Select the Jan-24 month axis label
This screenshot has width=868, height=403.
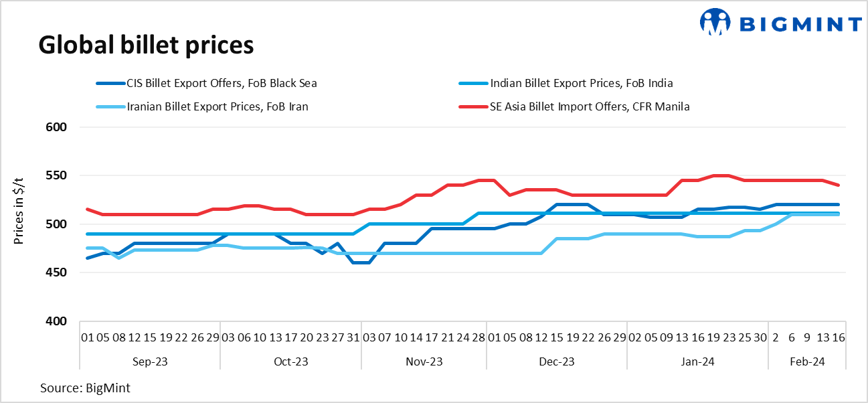697,361
